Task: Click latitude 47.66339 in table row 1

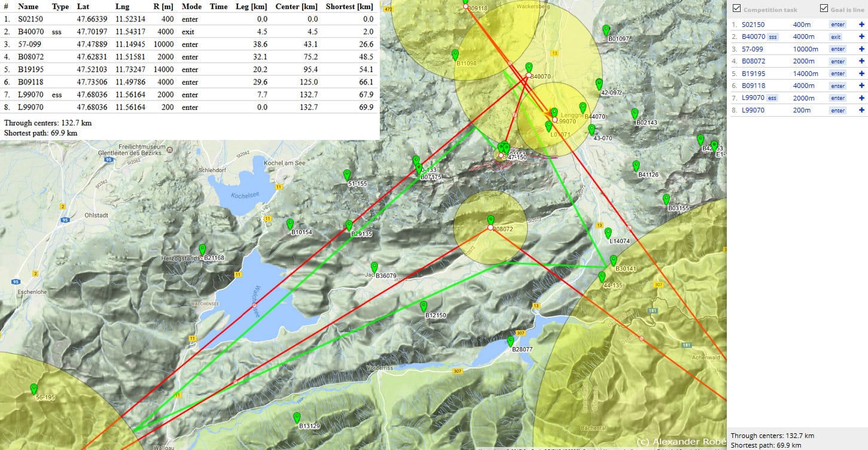Action: coord(92,19)
